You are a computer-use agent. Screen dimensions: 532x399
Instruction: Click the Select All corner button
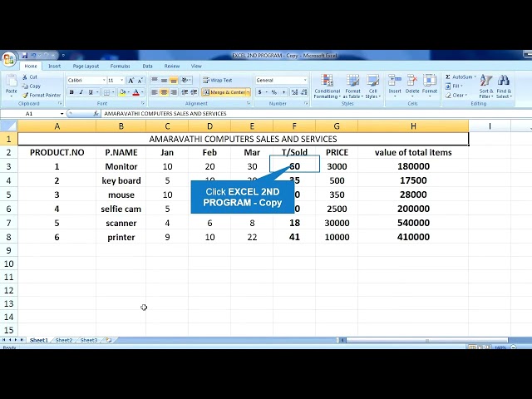[x=9, y=126]
